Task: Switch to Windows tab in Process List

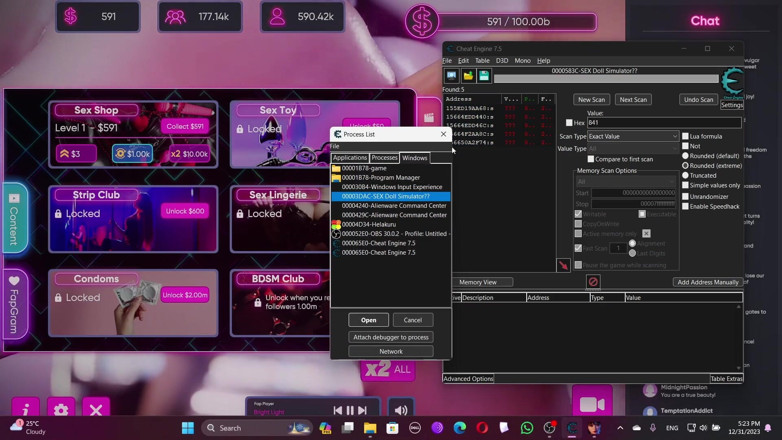Action: pos(414,158)
